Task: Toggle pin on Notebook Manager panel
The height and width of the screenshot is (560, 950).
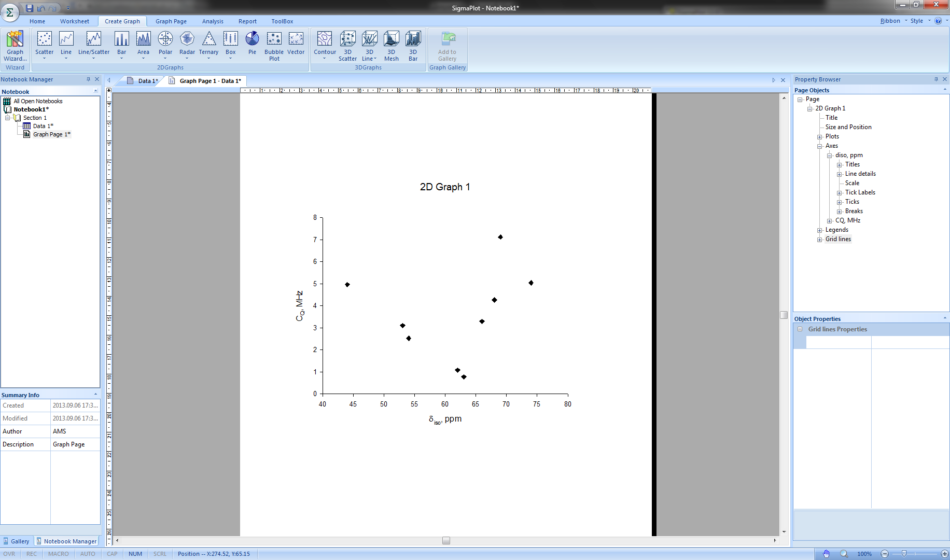Action: pos(88,79)
